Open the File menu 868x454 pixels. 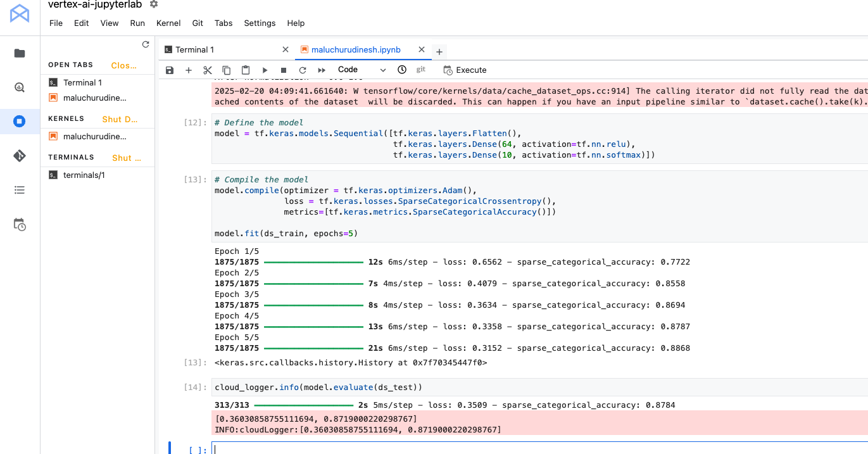[x=56, y=23]
